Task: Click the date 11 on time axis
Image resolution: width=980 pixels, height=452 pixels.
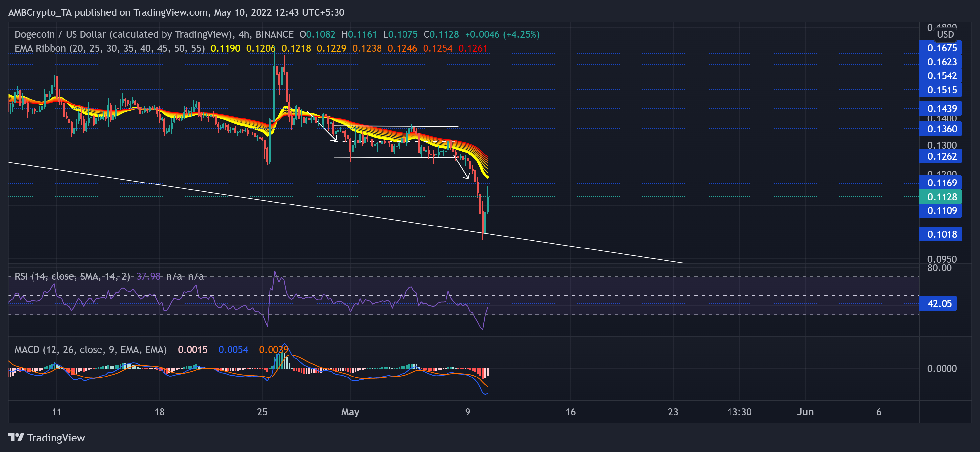Action: click(x=57, y=412)
